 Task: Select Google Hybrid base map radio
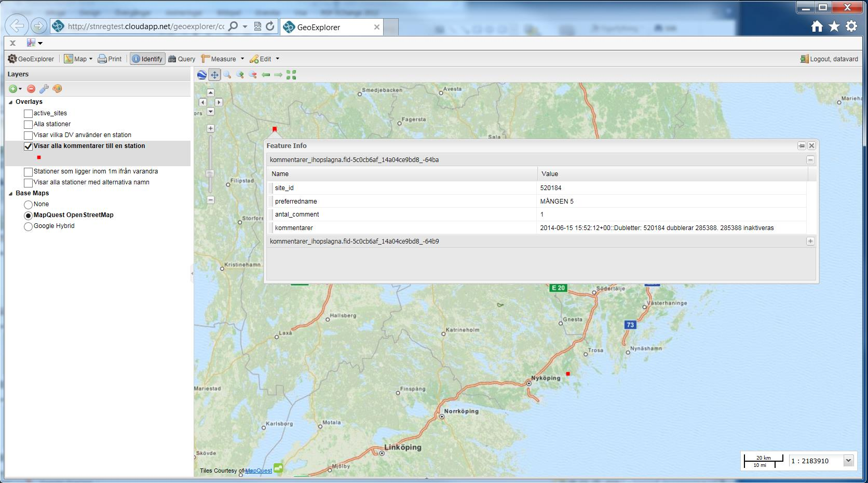[x=28, y=226]
